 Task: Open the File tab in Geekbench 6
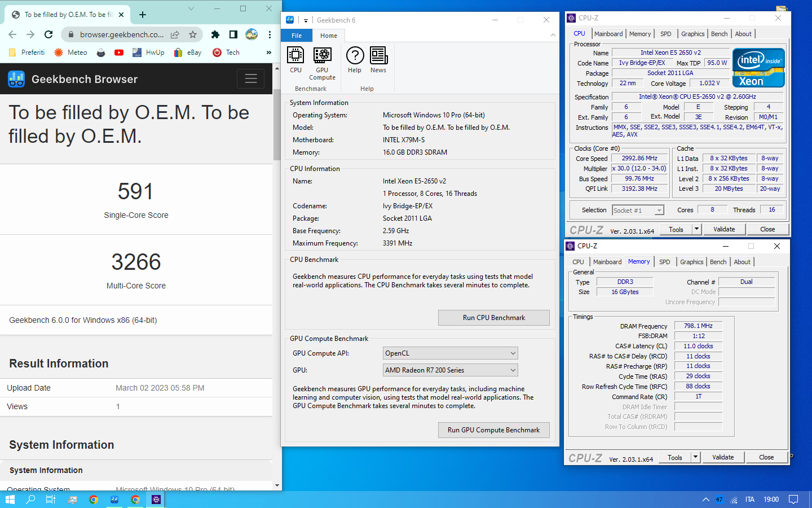297,36
